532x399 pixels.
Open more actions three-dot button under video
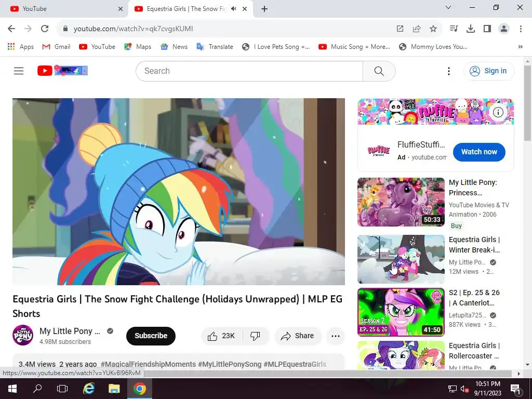click(x=336, y=336)
